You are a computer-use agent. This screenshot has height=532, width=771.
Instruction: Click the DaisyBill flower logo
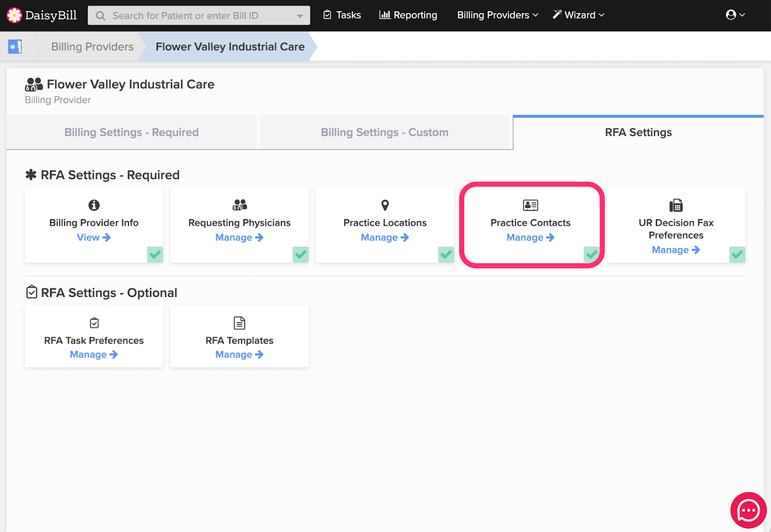tap(14, 15)
